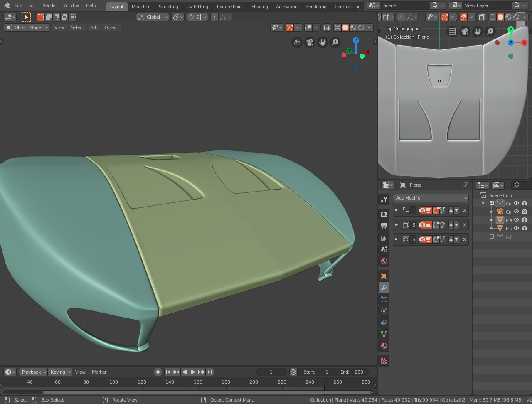Viewport: 532px width, 404px height.
Task: Open the Render menu
Action: 49,5
